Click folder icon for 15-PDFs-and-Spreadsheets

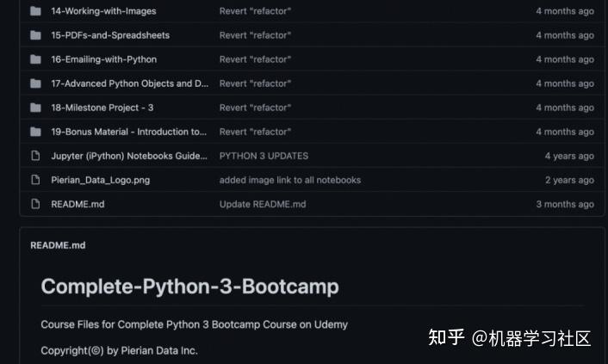pyautogui.click(x=35, y=35)
